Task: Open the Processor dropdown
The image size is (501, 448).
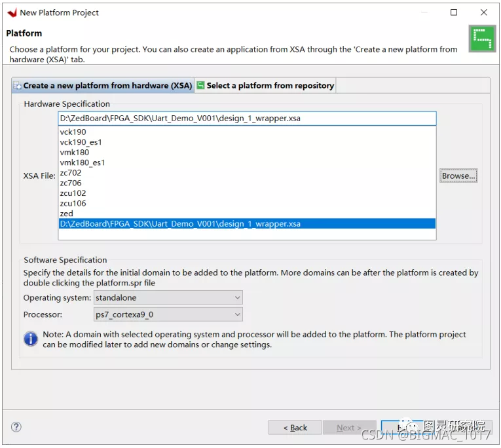Action: click(168, 314)
